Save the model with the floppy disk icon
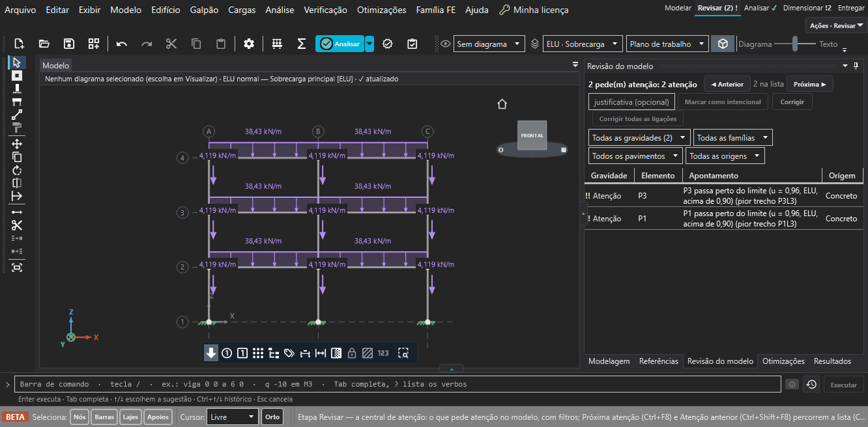Image resolution: width=868 pixels, height=427 pixels. tap(69, 44)
